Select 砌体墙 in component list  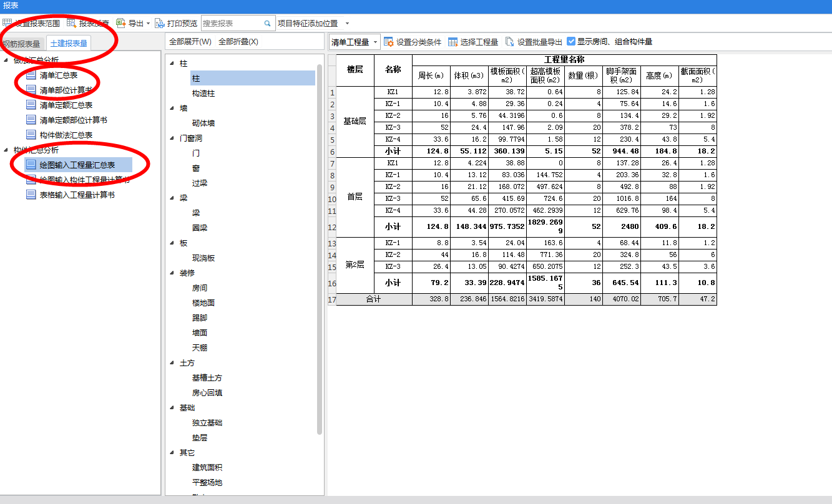203,123
